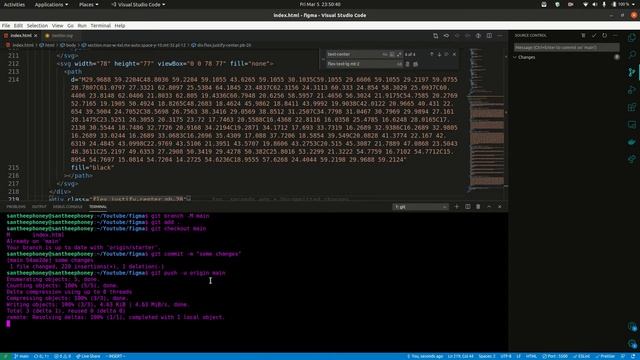Open Remote Explorer icon in activity bar
This screenshot has height=360, width=640.
point(632,124)
